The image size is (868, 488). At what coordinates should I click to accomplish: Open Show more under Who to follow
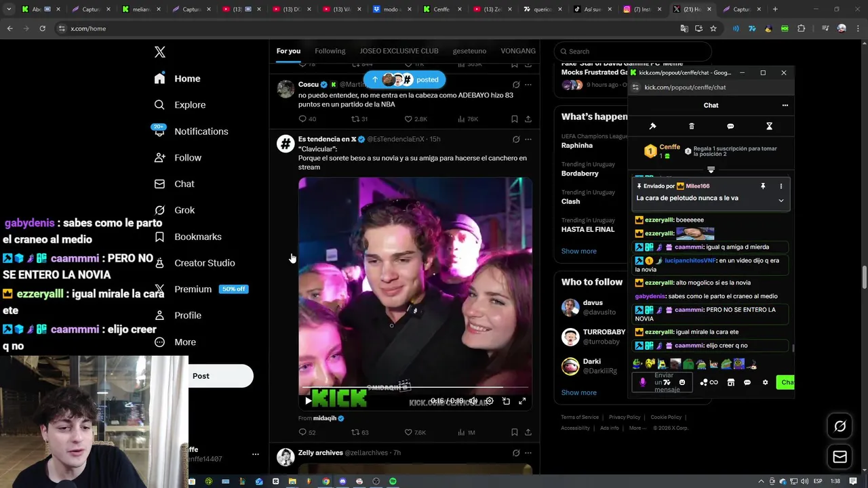click(x=578, y=393)
